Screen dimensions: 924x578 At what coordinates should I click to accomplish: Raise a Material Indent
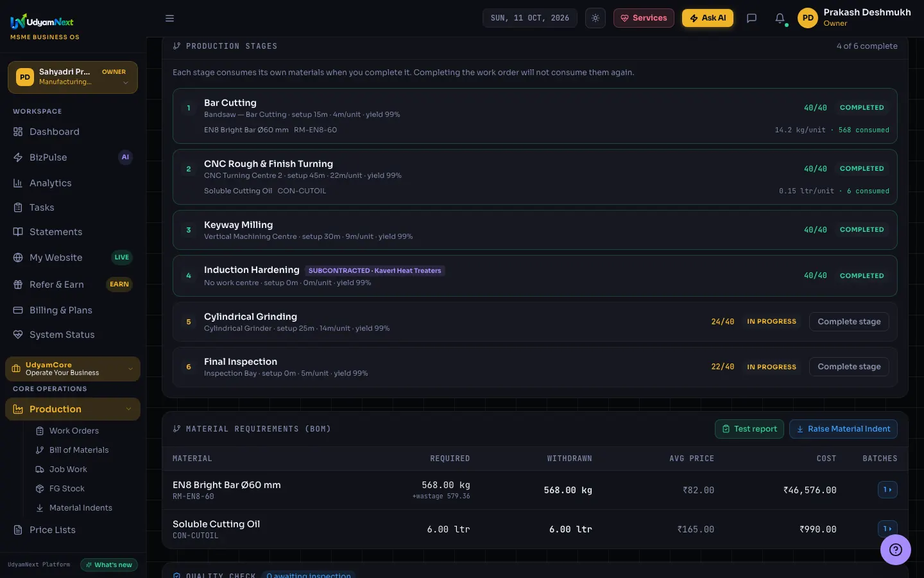pos(843,429)
